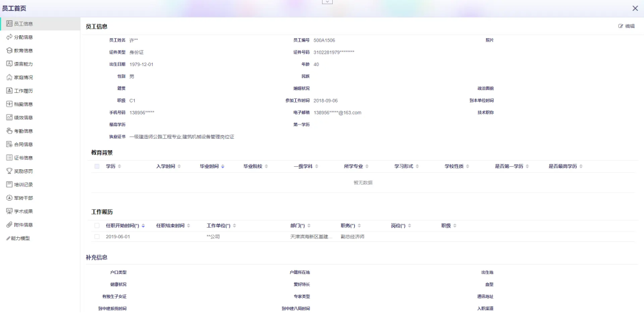Go to 员工信息 in the sidebar
This screenshot has width=644, height=314.
point(40,24)
